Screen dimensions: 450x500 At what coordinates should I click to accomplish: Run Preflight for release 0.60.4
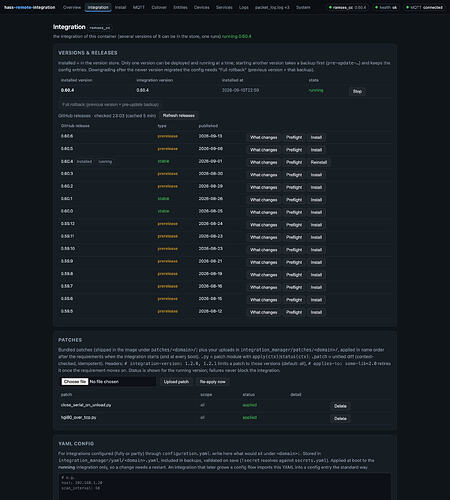[294, 162]
